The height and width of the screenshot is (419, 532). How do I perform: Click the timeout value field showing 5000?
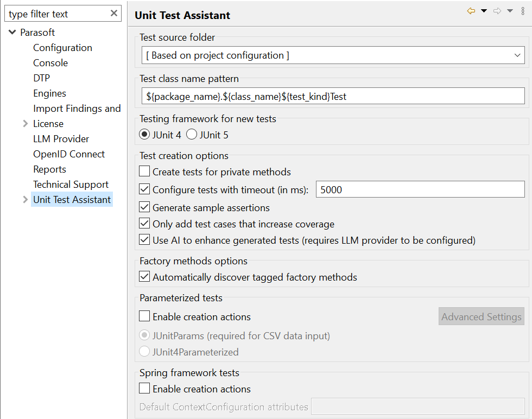(420, 189)
